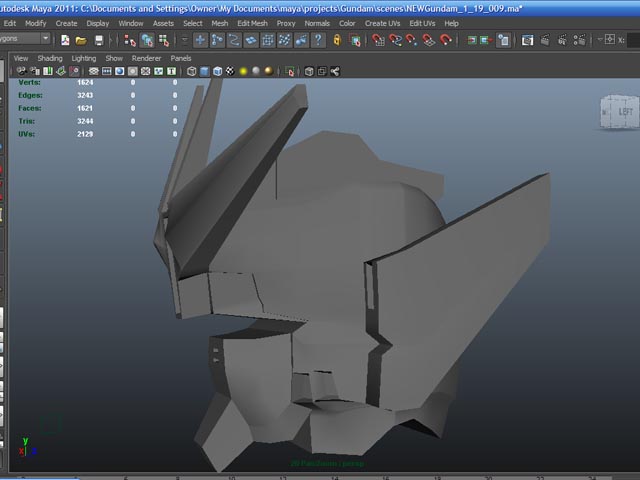640x480 pixels.
Task: Click the LEFT face of view cube
Action: (x=624, y=112)
